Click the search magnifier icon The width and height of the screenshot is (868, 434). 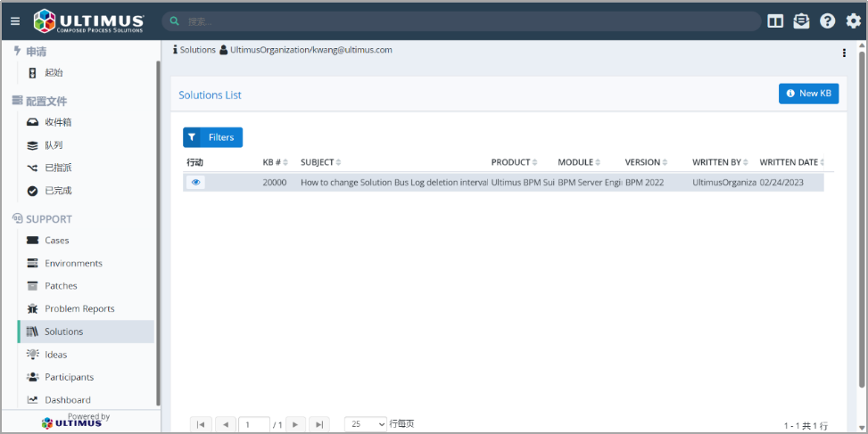tap(174, 21)
